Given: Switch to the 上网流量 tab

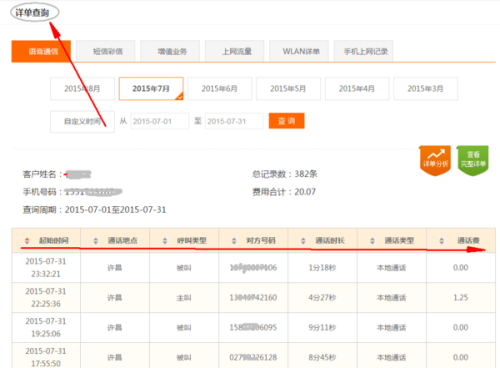Looking at the screenshot, I should click(x=235, y=51).
